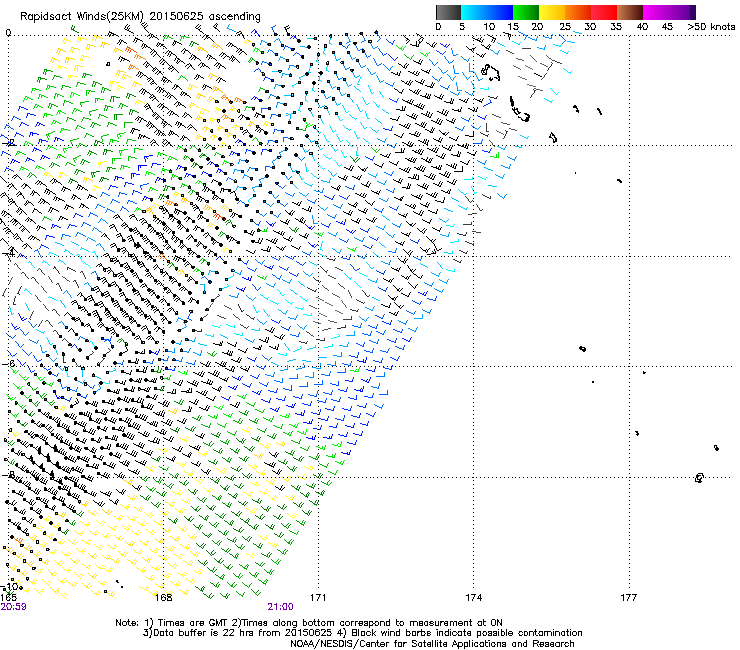Click the '45' label under the color bar
This screenshot has height=650, width=740.
coord(667,27)
